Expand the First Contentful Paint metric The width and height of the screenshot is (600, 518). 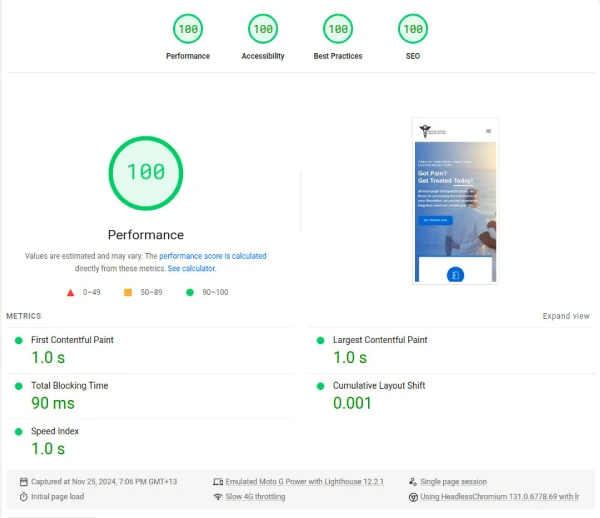72,340
